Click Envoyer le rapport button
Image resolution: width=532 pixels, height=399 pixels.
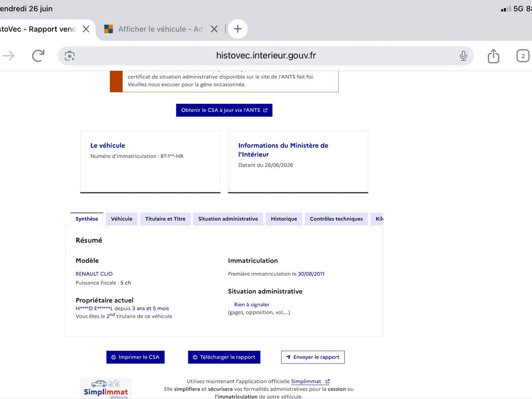[313, 357]
